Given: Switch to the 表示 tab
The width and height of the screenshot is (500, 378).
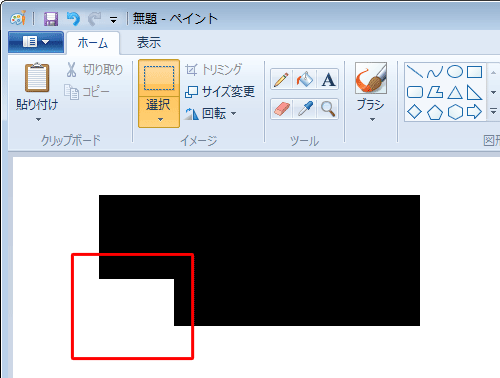Looking at the screenshot, I should pyautogui.click(x=149, y=43).
